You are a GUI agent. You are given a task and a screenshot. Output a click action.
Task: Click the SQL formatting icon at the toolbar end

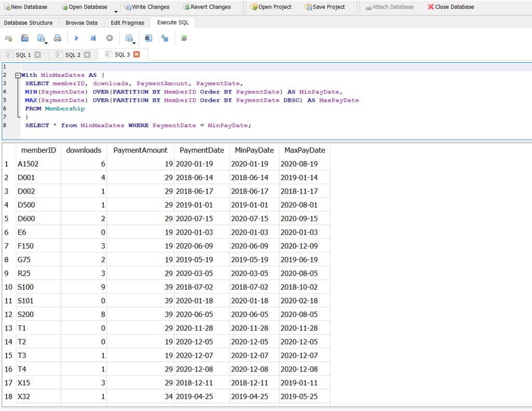[184, 38]
